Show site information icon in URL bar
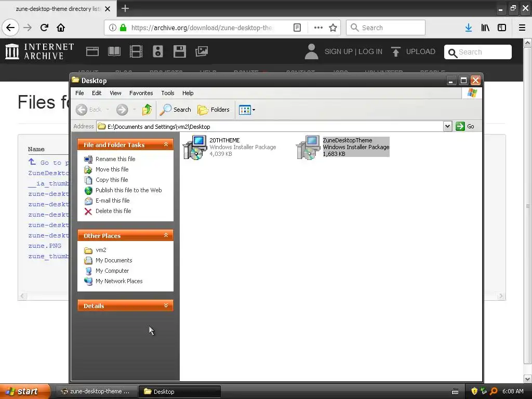This screenshot has width=532, height=399. [112, 28]
